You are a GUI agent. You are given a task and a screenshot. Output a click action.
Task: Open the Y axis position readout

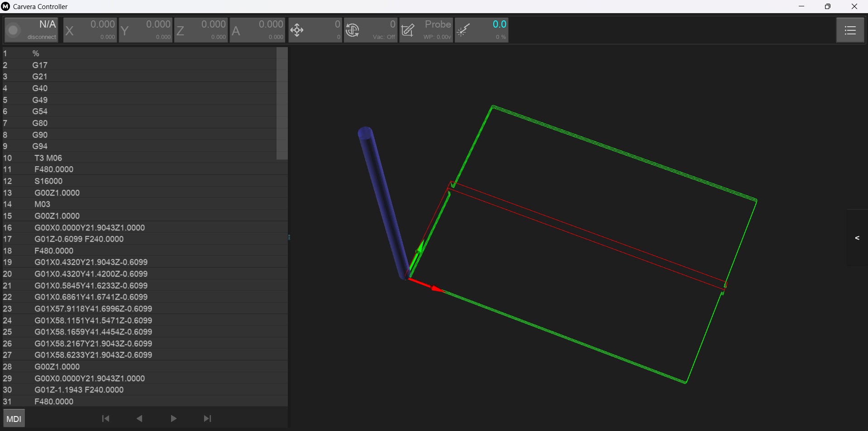tap(146, 30)
